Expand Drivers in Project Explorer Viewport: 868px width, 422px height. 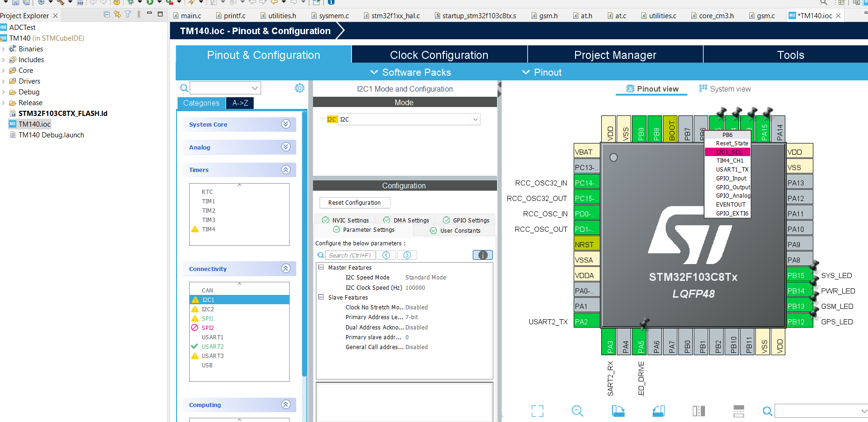tap(4, 81)
